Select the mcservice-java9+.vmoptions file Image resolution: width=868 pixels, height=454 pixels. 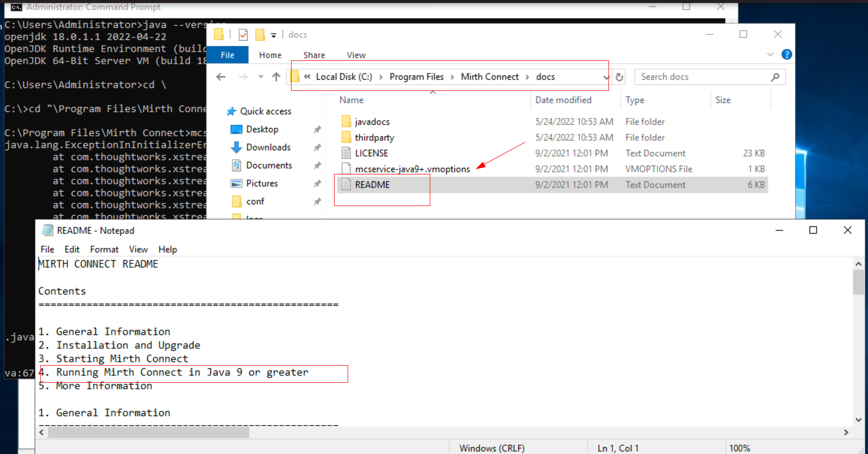[x=412, y=169]
